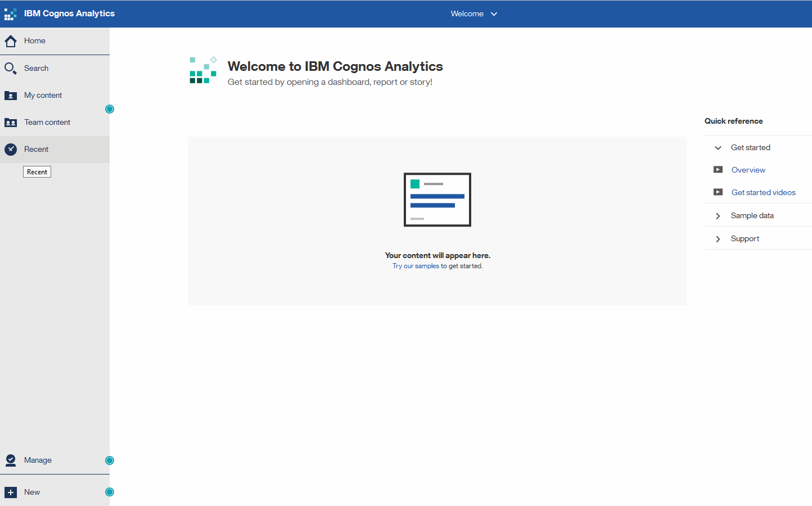Image resolution: width=812 pixels, height=506 pixels.
Task: Click the Welcome dropdown chevron arrow
Action: pos(494,14)
